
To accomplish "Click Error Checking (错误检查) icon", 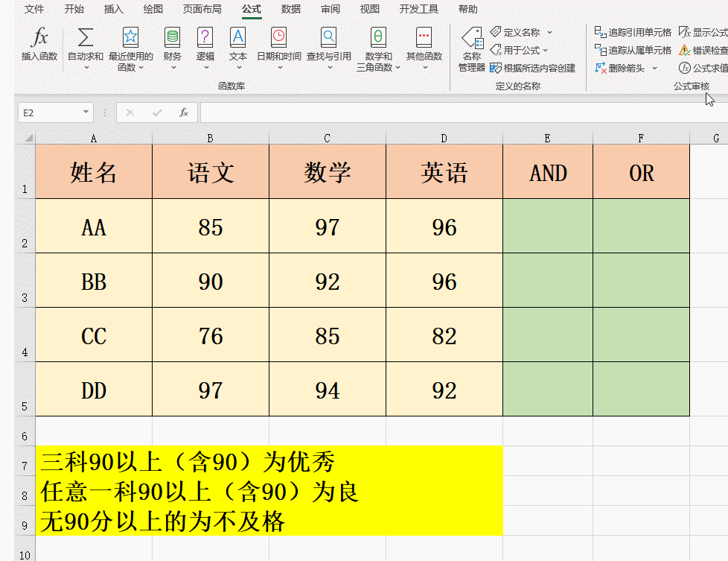I will coord(684,50).
